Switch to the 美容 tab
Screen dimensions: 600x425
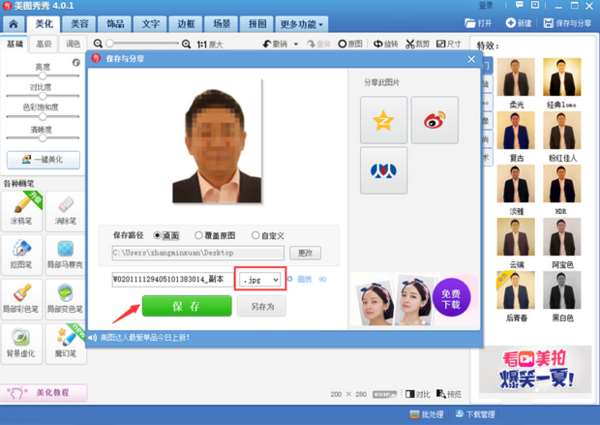(x=80, y=24)
